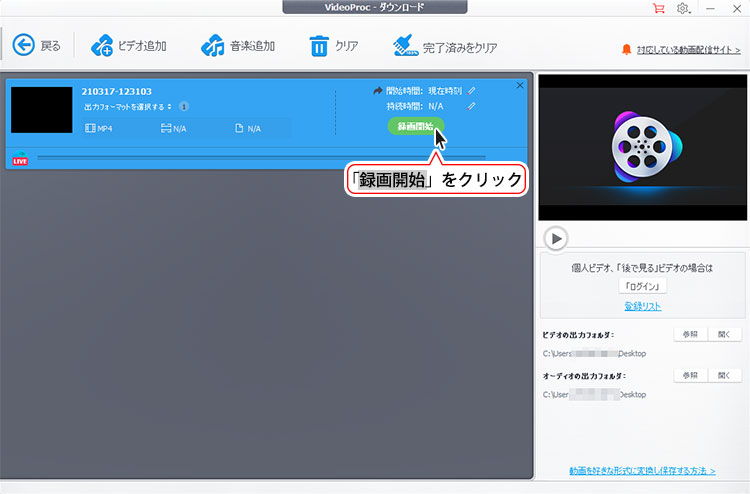Click the 現在時刻 start time value
The width and height of the screenshot is (750, 494).
click(x=445, y=90)
